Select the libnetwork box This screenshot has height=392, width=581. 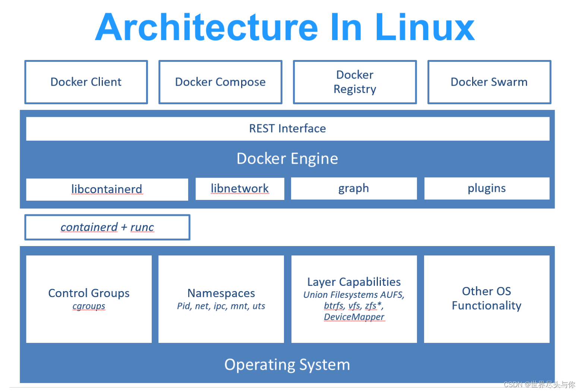(x=240, y=188)
